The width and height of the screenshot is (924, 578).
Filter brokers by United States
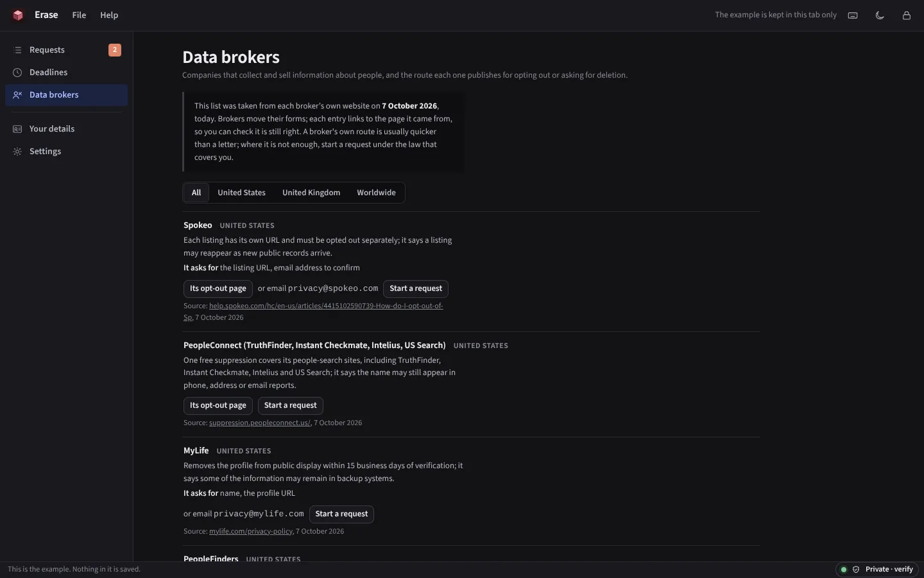[x=241, y=193]
